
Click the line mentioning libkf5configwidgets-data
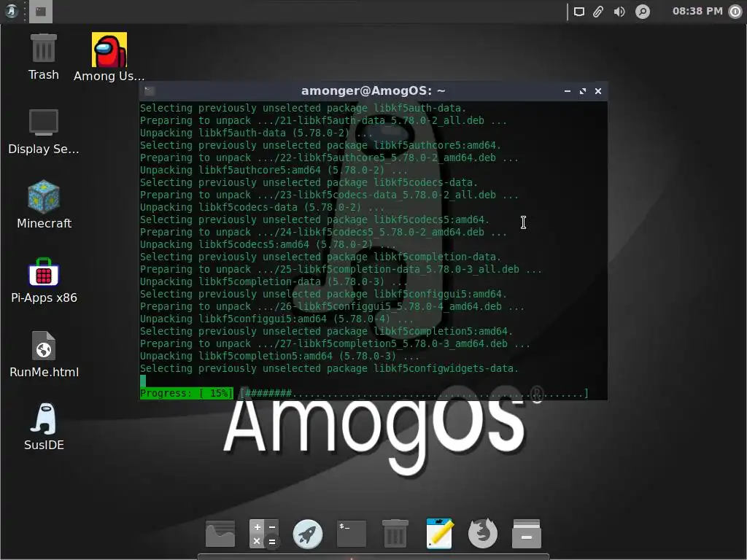pos(329,368)
